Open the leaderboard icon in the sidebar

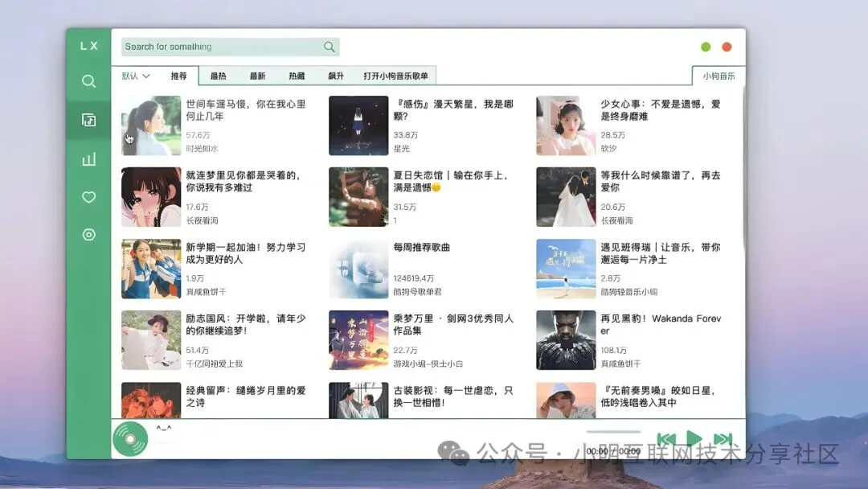pyautogui.click(x=88, y=158)
